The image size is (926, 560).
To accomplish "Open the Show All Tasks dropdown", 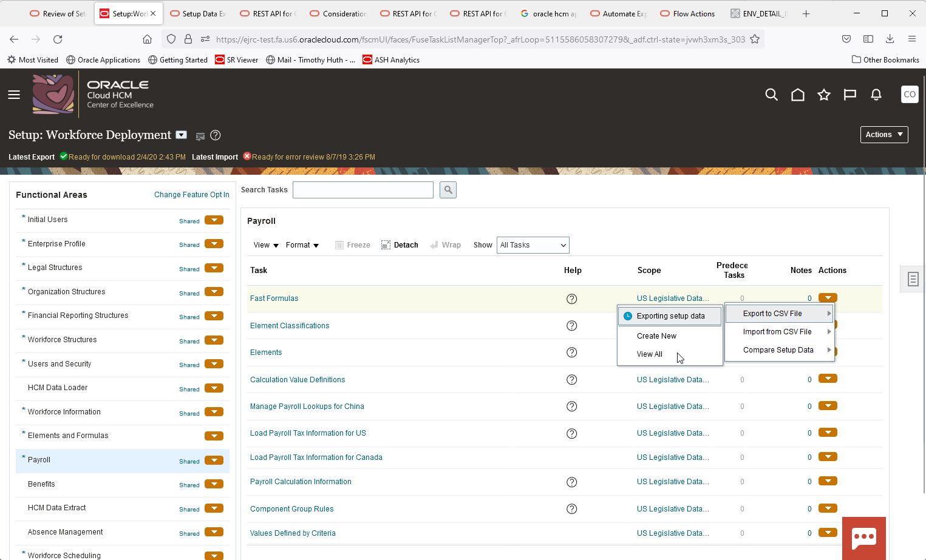I will (x=533, y=245).
